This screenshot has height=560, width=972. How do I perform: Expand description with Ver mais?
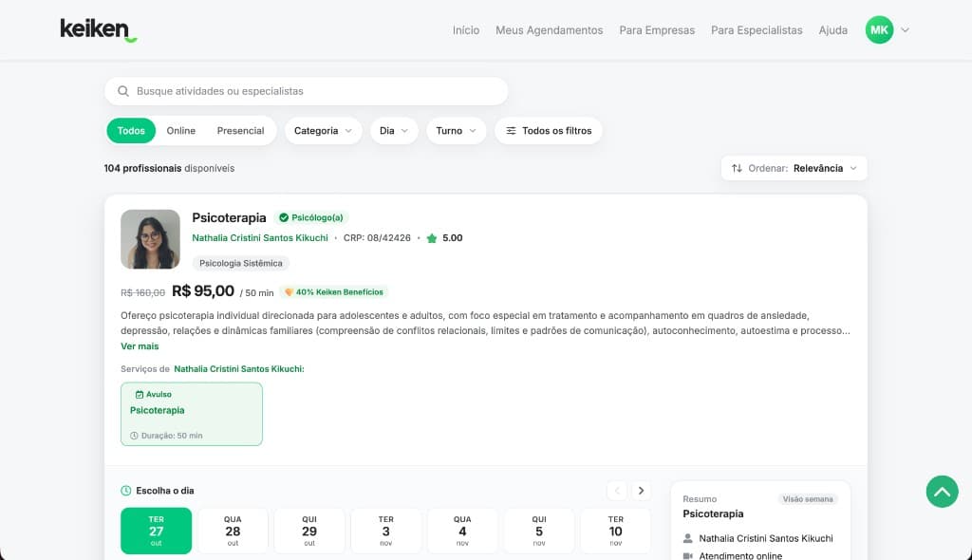[140, 346]
